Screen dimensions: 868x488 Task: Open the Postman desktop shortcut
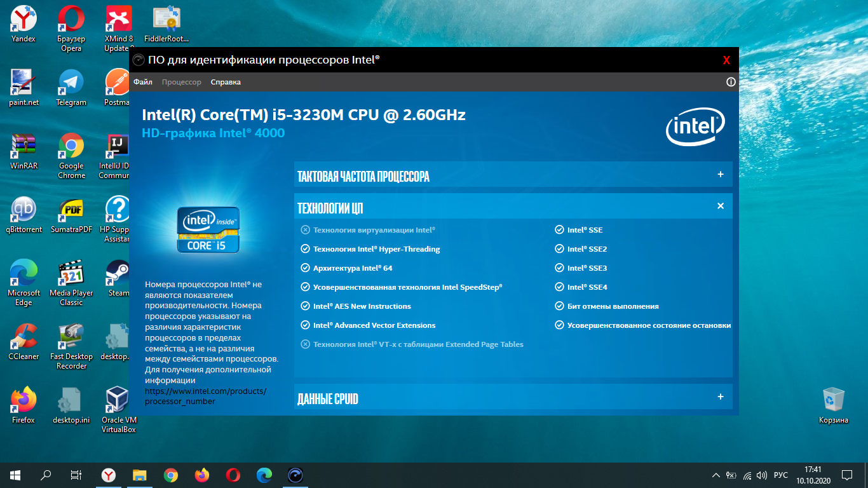point(117,88)
